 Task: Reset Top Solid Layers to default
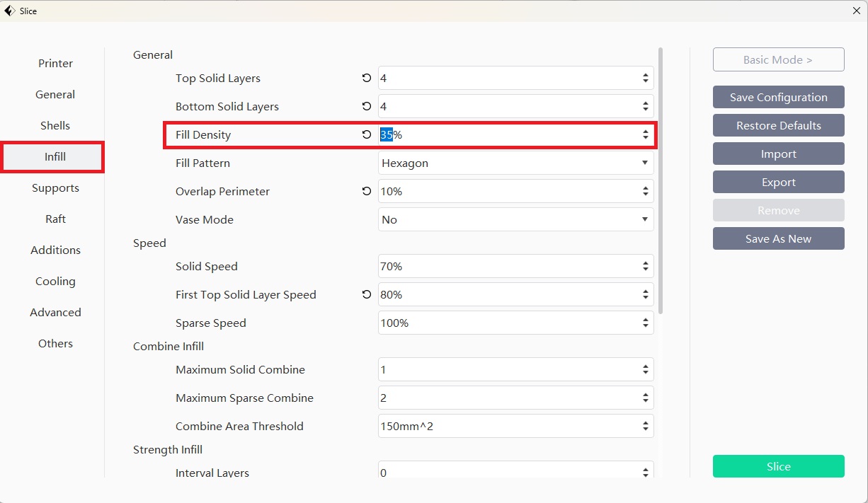(x=366, y=79)
